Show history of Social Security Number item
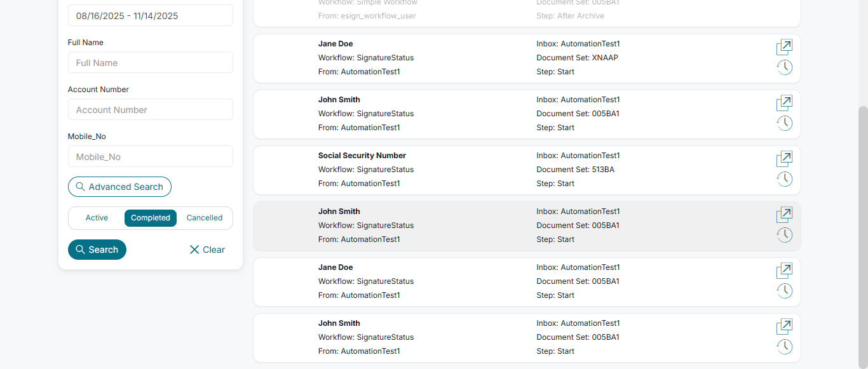The height and width of the screenshot is (369, 868). [785, 179]
